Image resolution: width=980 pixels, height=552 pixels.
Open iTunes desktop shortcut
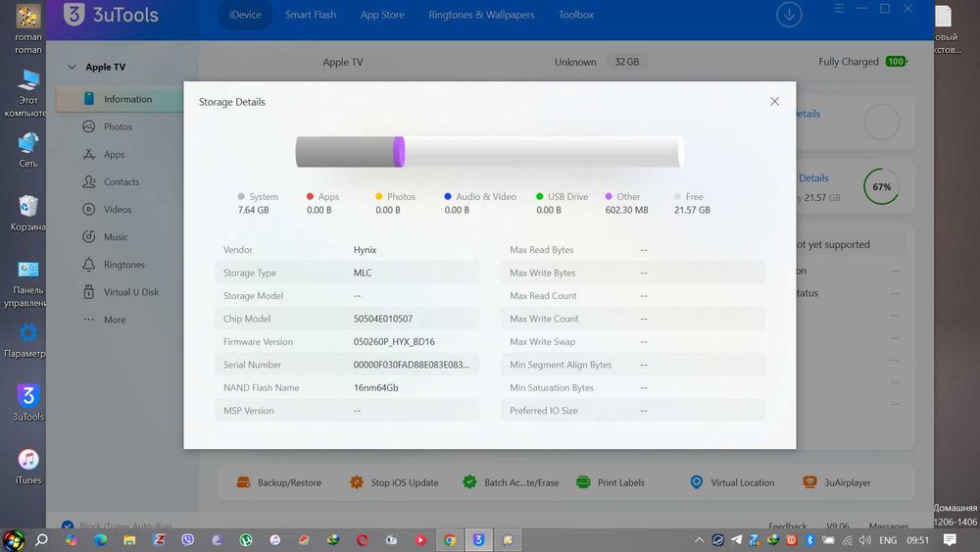tap(28, 466)
